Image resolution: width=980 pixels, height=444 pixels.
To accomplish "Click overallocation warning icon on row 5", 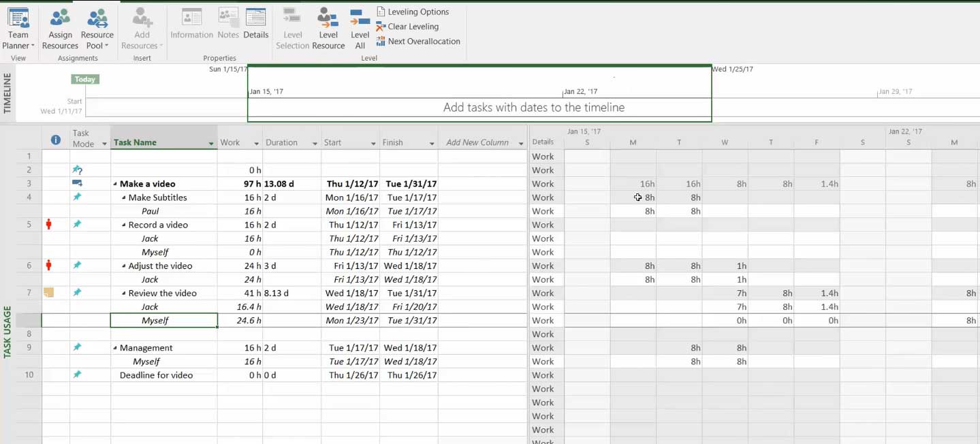I will [x=48, y=225].
